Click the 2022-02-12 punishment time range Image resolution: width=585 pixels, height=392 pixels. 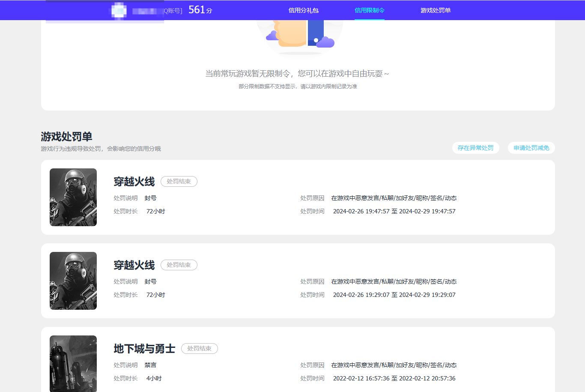click(x=394, y=378)
